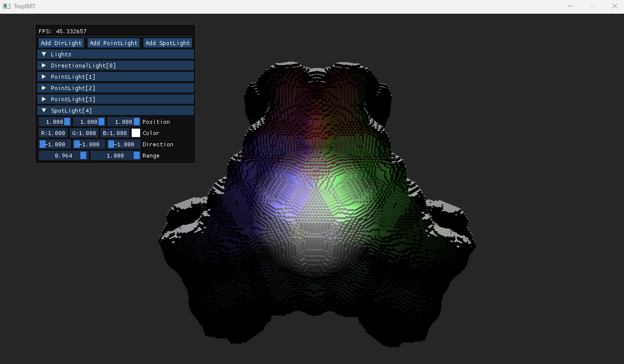The image size is (624, 364).
Task: Click the third Direction slider (Z)
Action: click(x=123, y=144)
